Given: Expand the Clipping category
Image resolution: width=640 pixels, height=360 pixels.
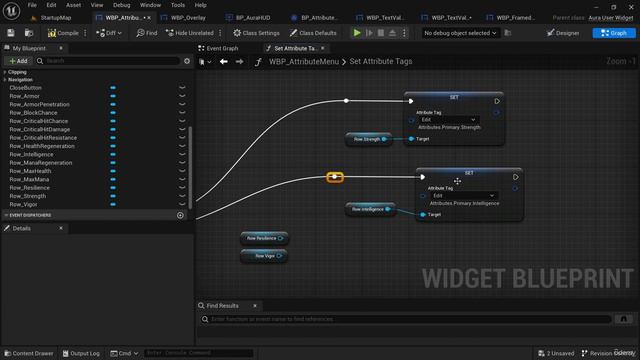Looking at the screenshot, I should click(x=5, y=72).
